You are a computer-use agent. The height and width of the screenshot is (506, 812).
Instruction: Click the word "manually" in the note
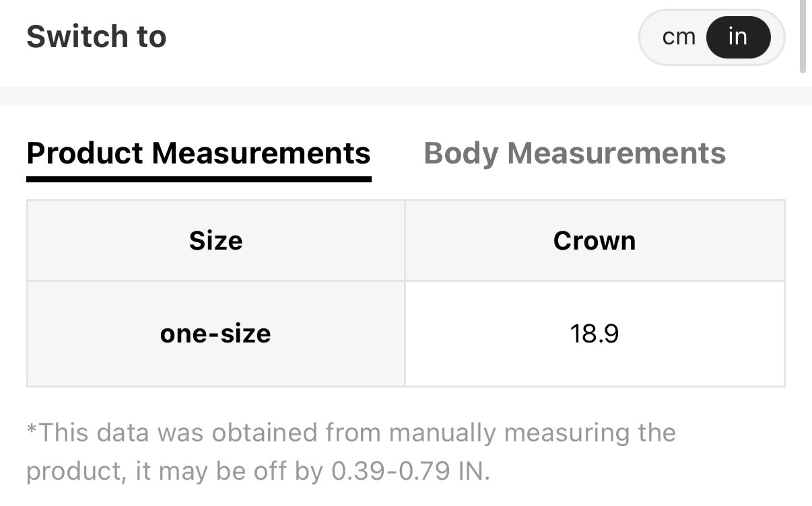click(x=442, y=433)
